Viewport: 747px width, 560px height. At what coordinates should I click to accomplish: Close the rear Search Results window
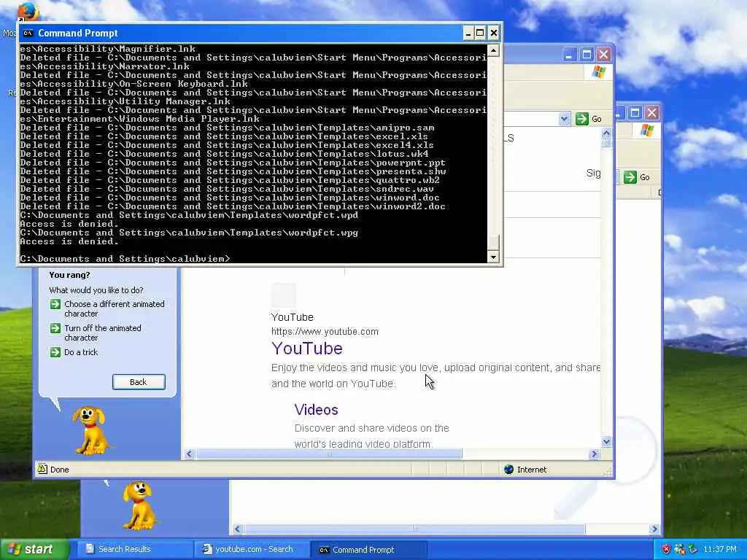(651, 113)
